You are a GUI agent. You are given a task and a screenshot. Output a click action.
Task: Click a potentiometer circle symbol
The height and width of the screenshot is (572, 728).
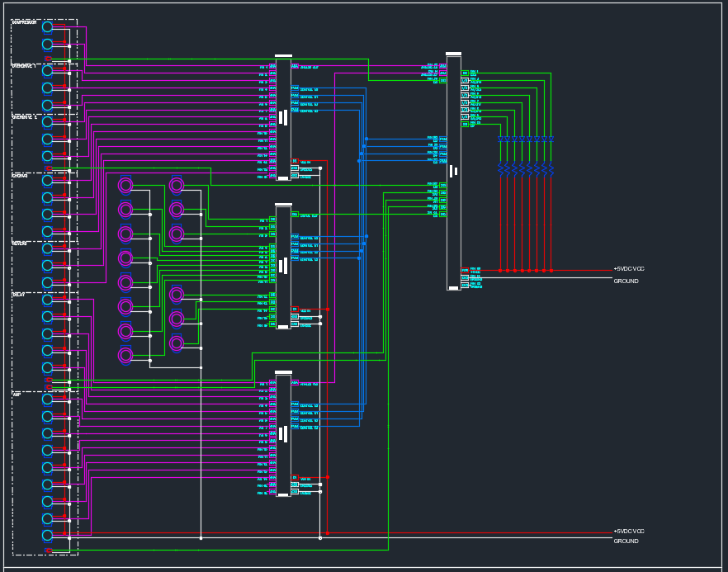click(x=125, y=186)
